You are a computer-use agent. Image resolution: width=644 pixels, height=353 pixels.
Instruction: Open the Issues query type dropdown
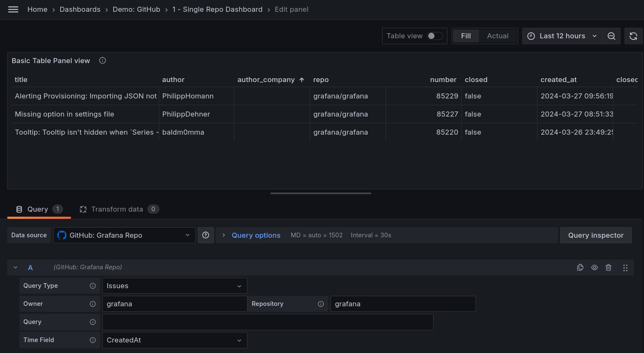click(174, 286)
